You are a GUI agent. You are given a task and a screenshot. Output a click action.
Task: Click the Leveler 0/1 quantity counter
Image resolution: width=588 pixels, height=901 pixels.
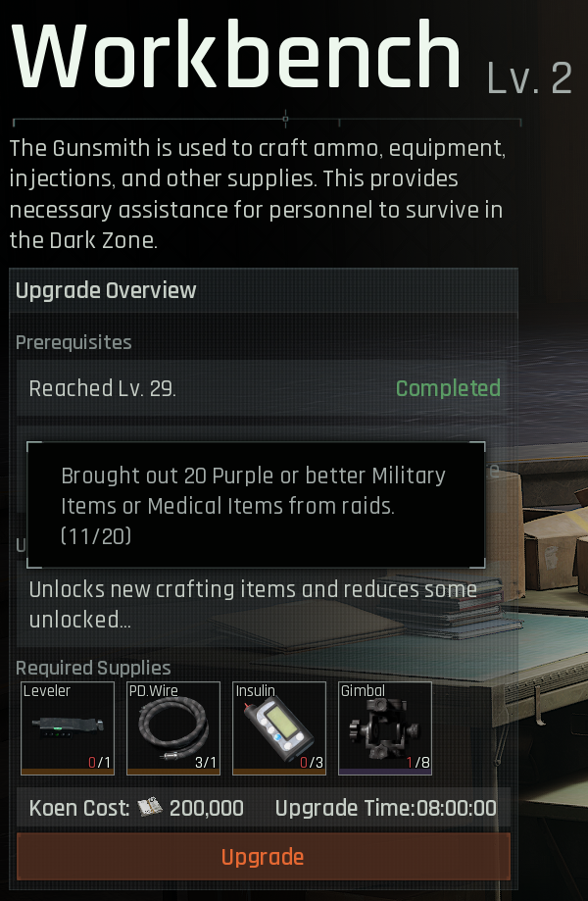coord(99,763)
